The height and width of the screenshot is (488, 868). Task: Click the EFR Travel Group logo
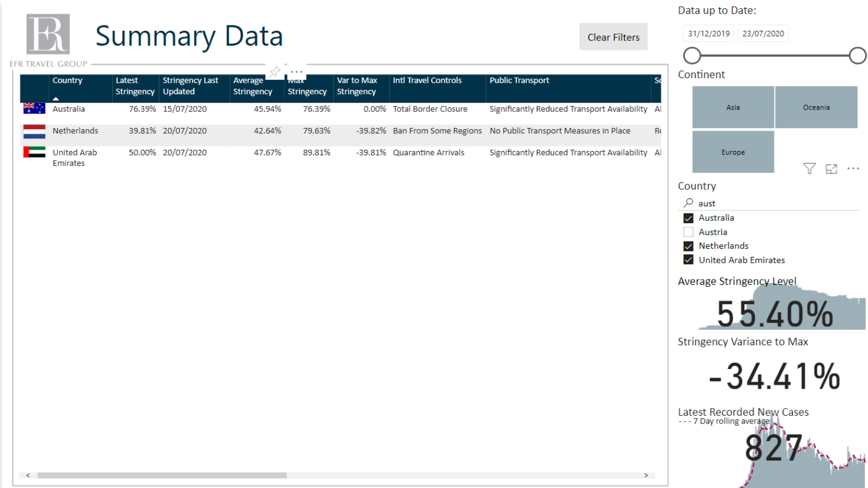48,35
